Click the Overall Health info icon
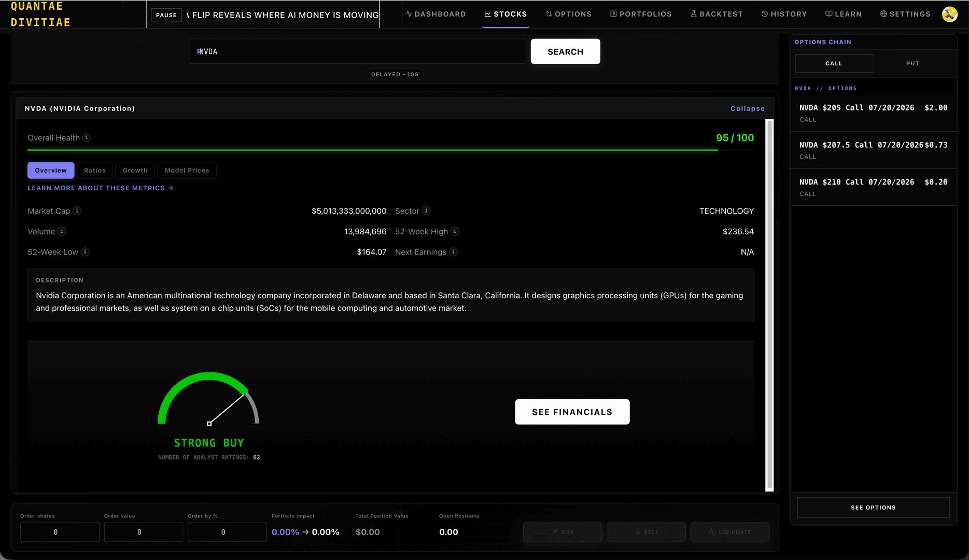Image resolution: width=969 pixels, height=560 pixels. point(87,137)
